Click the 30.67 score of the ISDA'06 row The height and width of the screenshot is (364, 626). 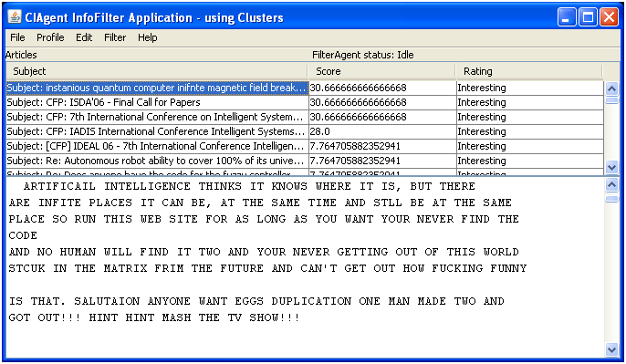382,102
